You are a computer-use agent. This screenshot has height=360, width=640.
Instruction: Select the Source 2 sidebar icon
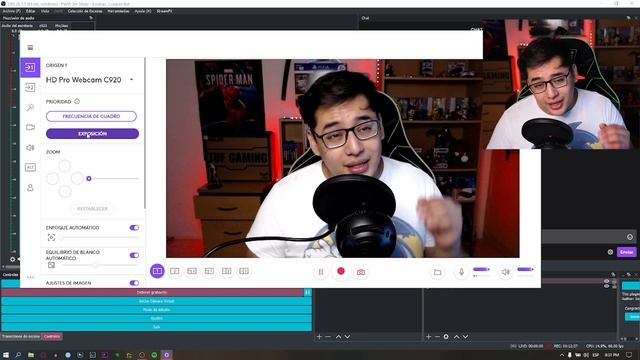(x=30, y=87)
